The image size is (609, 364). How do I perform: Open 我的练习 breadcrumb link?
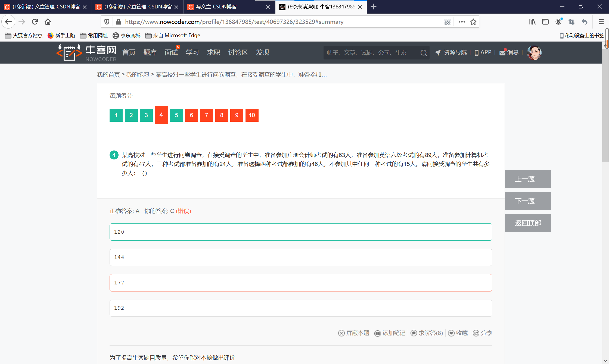tap(138, 75)
